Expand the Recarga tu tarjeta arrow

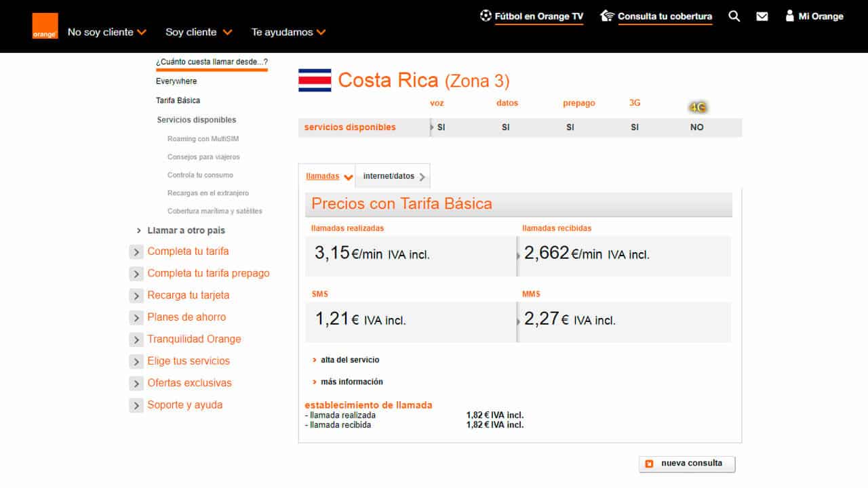136,296
